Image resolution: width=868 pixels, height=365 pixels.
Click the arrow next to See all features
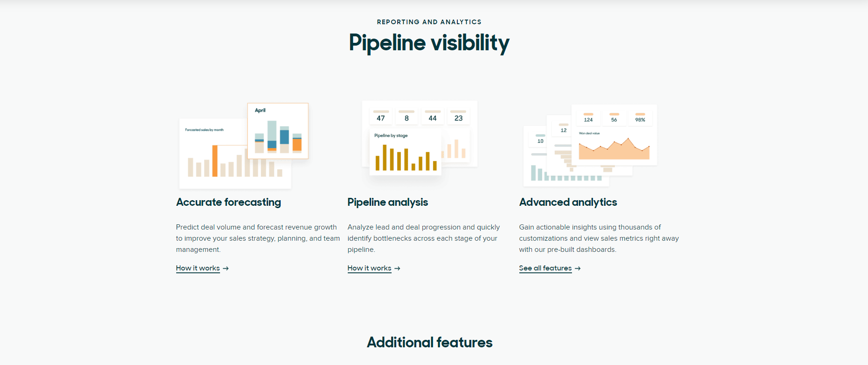click(x=578, y=269)
